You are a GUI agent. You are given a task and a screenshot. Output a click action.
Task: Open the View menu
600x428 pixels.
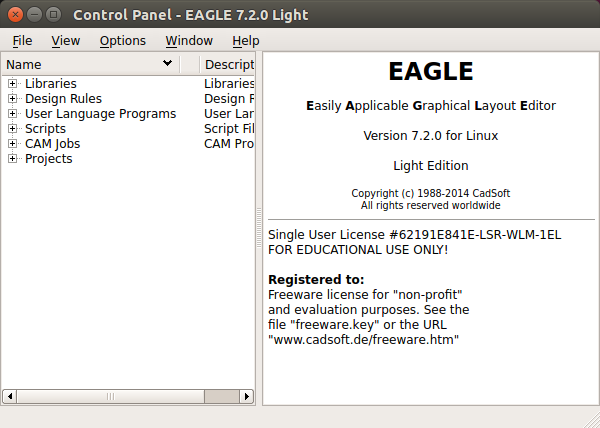point(66,41)
